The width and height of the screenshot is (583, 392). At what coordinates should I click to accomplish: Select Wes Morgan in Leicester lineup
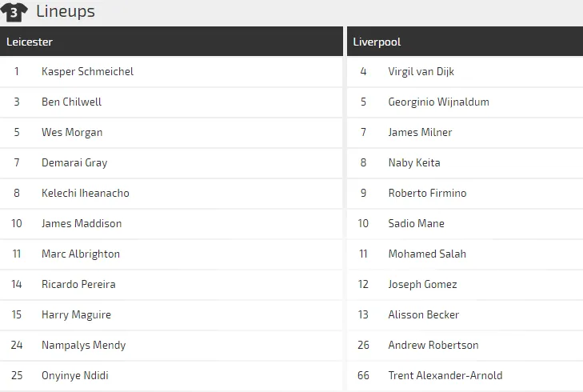coord(72,132)
